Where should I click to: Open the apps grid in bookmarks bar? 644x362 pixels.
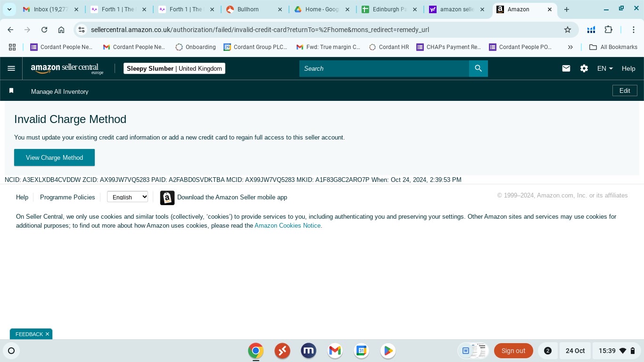coord(12,47)
